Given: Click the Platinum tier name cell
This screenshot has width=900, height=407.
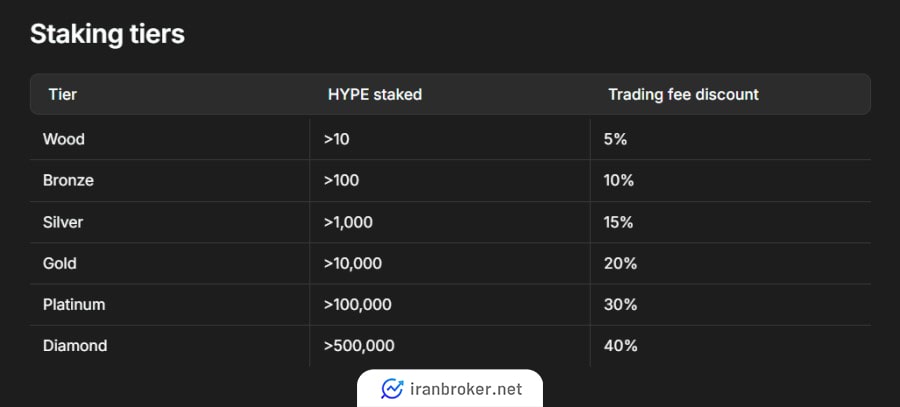Looking at the screenshot, I should coord(74,305).
